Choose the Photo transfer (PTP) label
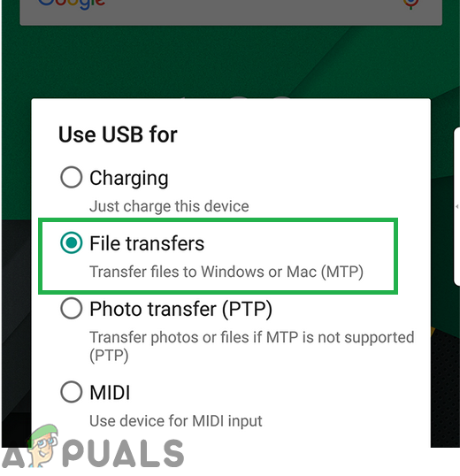Screen dimensions: 460x476 point(180,310)
